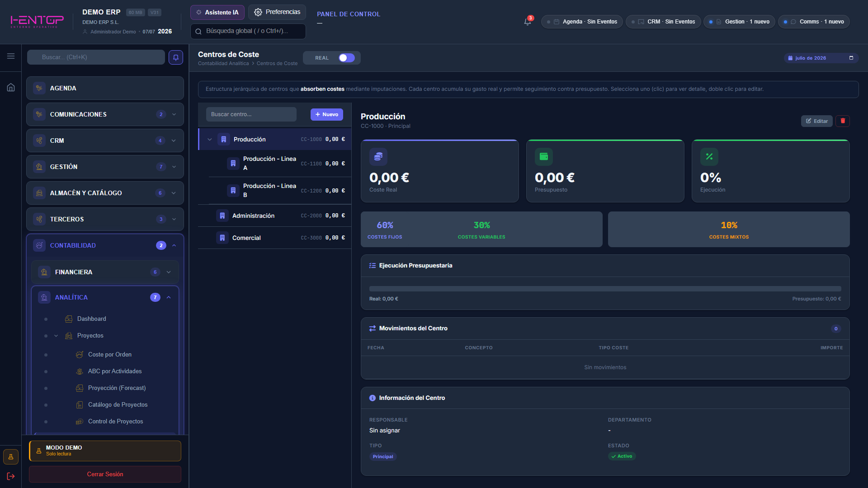
Task: Select Producción - Linea A cost center name
Action: pos(269,164)
